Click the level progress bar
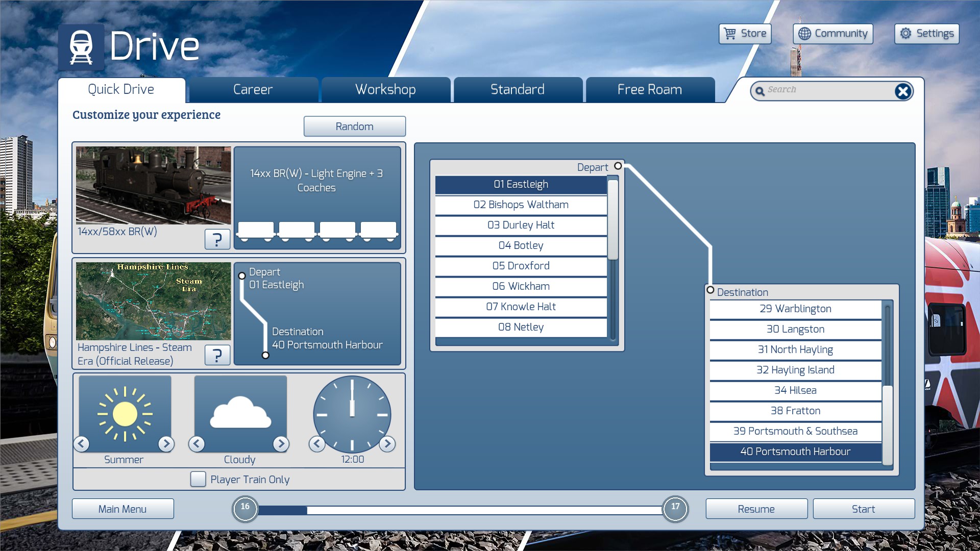The height and width of the screenshot is (551, 980). [x=459, y=510]
